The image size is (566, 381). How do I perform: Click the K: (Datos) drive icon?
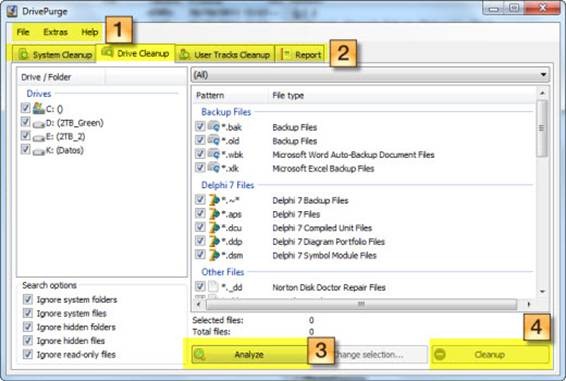[38, 151]
